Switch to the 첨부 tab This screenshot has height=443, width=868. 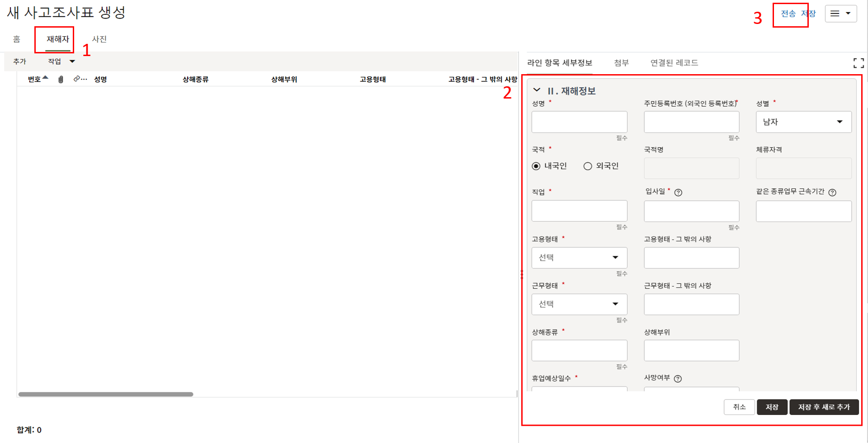pos(621,63)
